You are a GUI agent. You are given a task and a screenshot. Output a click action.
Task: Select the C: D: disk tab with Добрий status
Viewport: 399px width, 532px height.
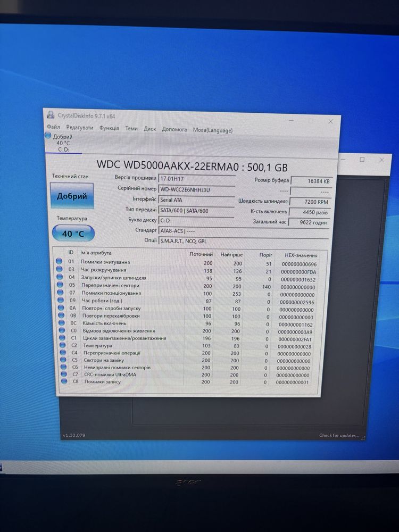(63, 143)
